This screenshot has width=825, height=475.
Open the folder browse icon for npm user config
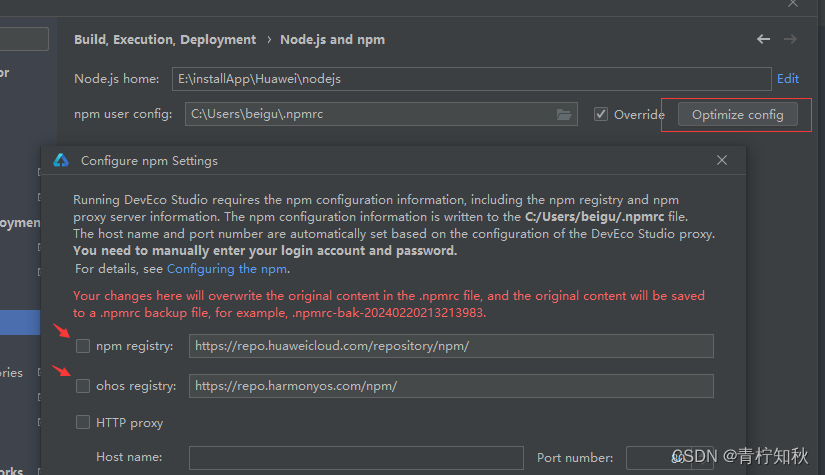[564, 114]
